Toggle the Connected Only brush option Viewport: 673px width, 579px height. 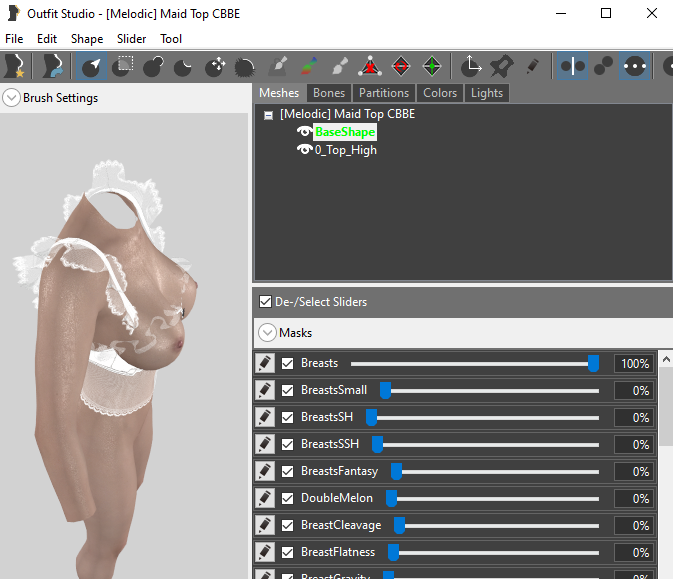pyautogui.click(x=603, y=66)
